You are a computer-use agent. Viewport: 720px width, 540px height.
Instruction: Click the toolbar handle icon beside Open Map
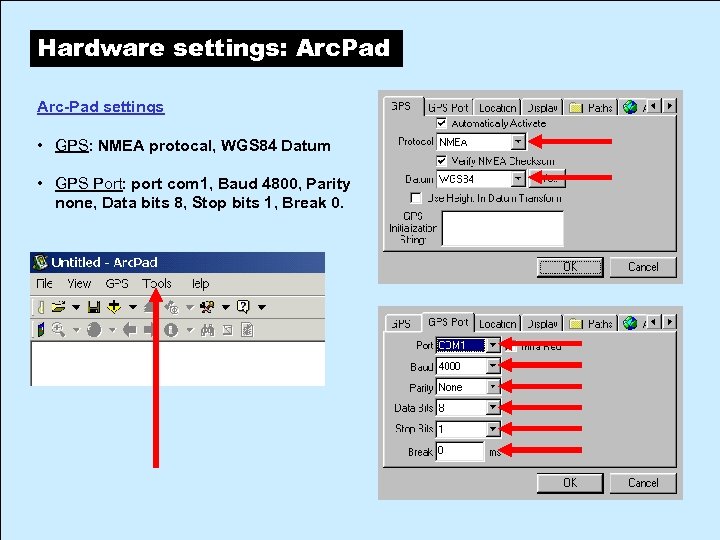[40, 307]
